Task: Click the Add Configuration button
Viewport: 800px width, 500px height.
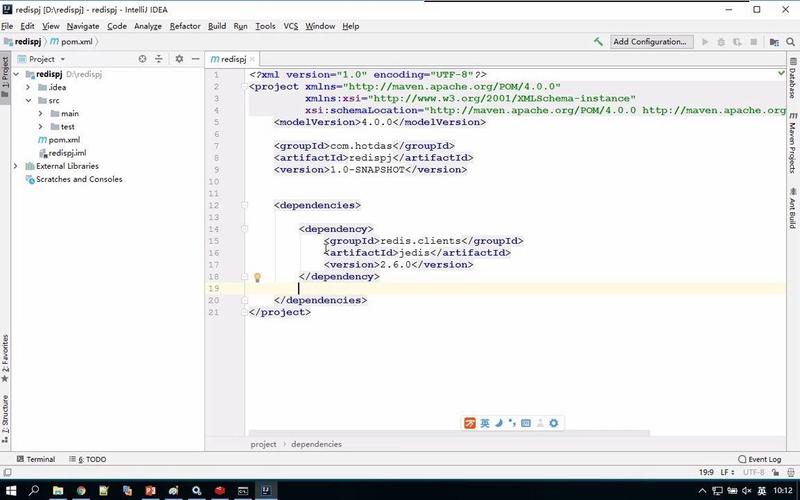Action: click(x=650, y=42)
